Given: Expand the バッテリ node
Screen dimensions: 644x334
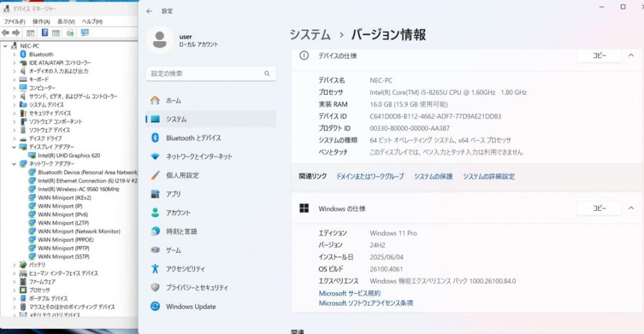Looking at the screenshot, I should (x=14, y=265).
